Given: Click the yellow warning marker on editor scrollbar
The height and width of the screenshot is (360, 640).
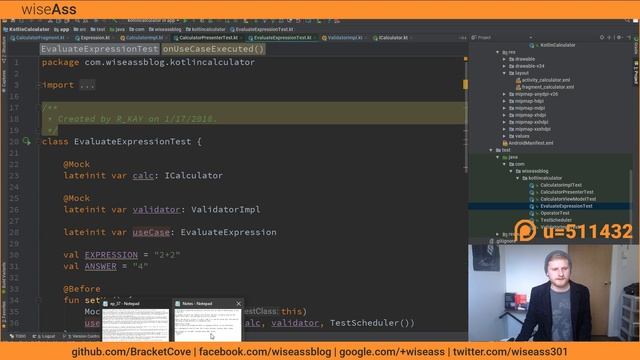Looking at the screenshot, I should click(465, 84).
